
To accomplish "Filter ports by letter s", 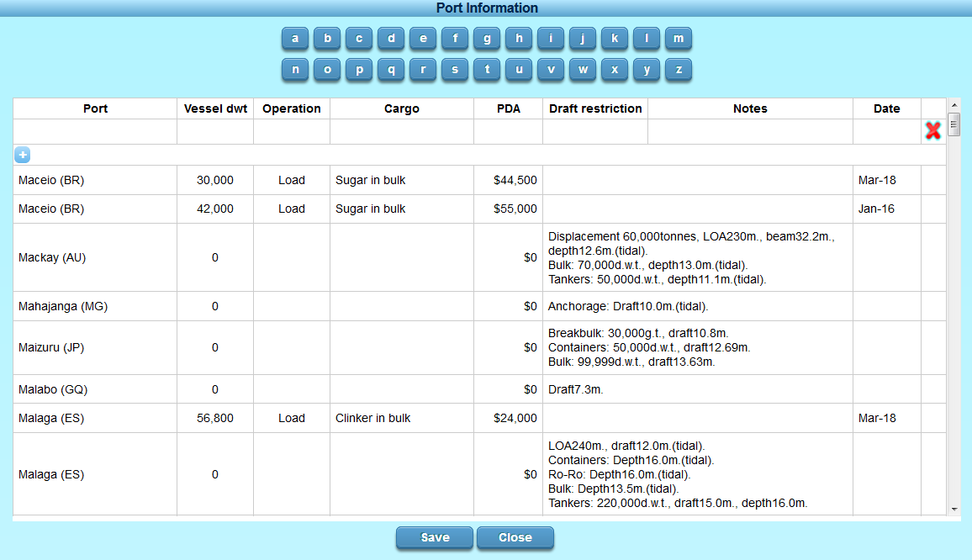I will 455,70.
